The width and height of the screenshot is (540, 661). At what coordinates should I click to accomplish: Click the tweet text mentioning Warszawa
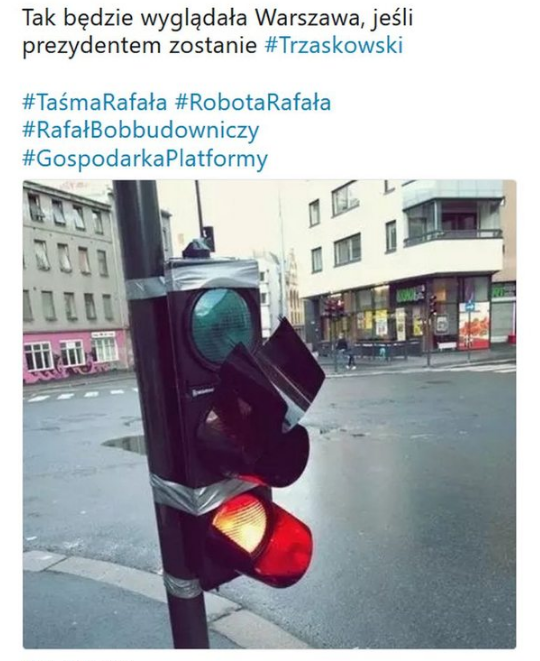pos(218,32)
